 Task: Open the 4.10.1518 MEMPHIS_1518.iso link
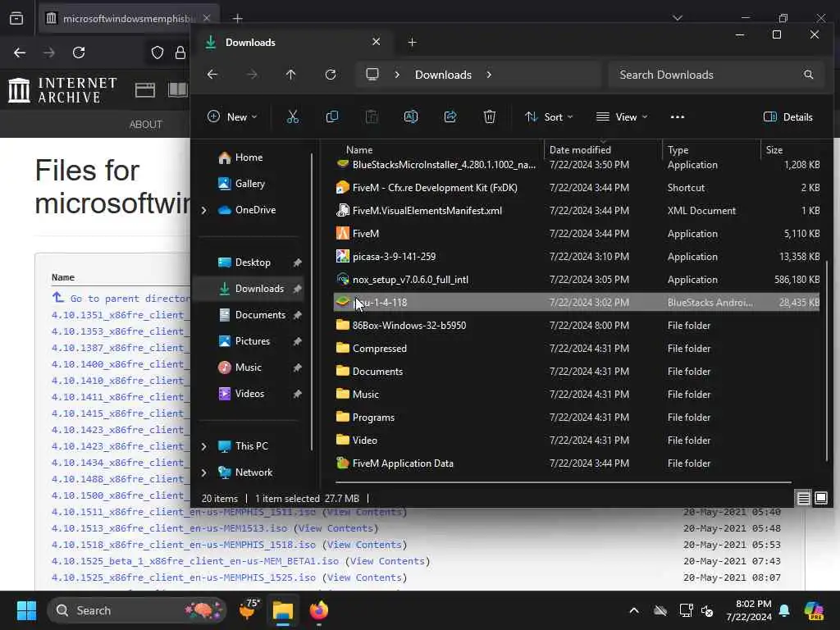(x=183, y=545)
